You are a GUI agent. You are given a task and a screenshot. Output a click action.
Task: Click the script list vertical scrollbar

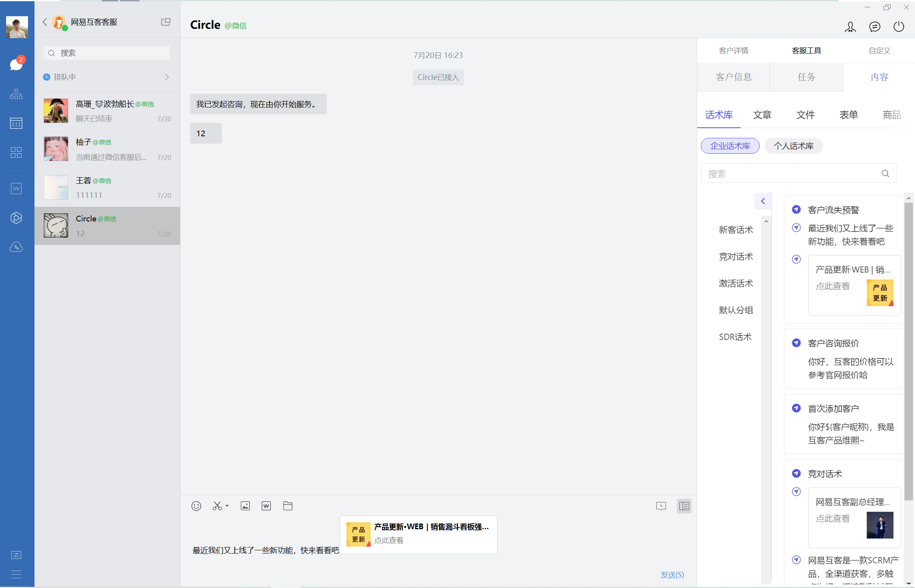(x=909, y=351)
